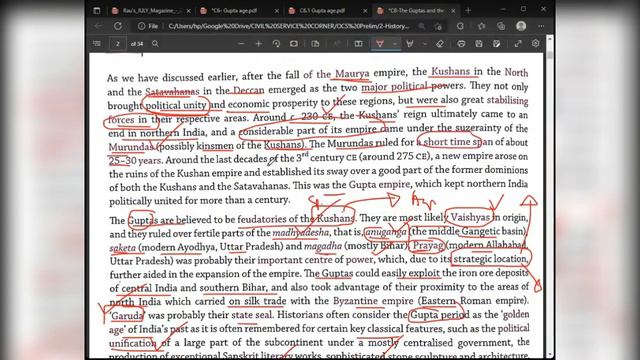The width and height of the screenshot is (640, 360).
Task: Expand the Highlight color options
Action: (424, 43)
